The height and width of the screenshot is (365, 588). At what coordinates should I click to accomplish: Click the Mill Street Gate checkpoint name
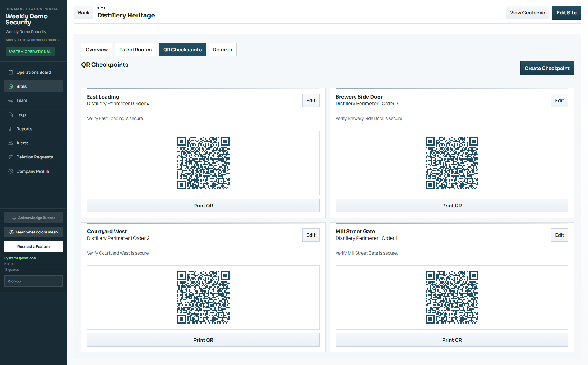tap(355, 231)
